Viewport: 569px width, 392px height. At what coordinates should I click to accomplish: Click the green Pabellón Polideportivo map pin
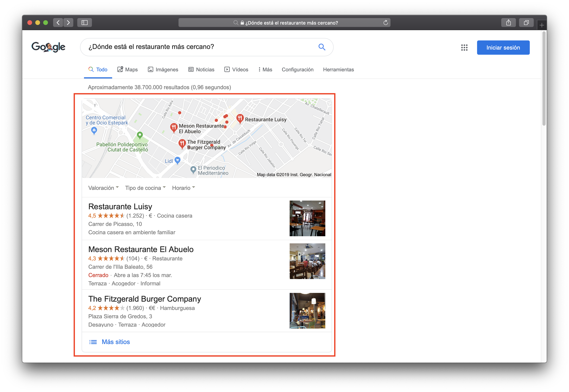coord(140,135)
